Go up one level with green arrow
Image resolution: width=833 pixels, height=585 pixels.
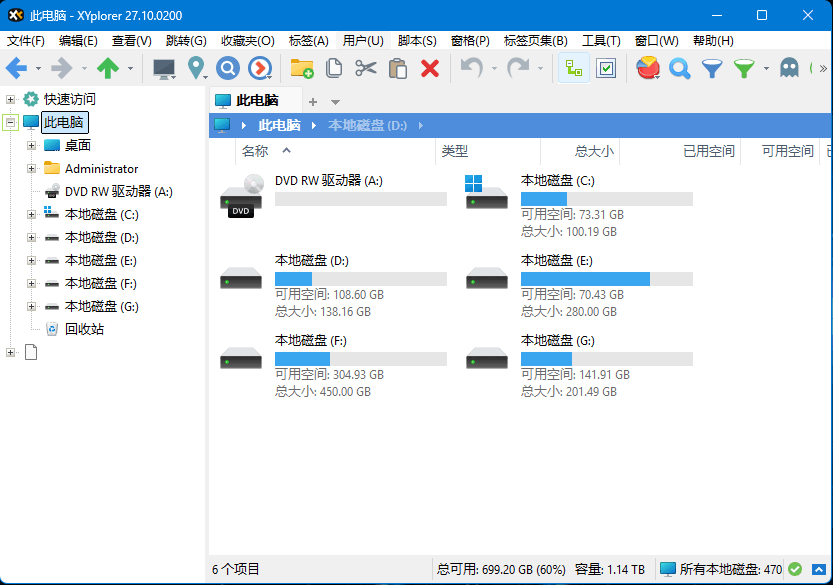(107, 68)
